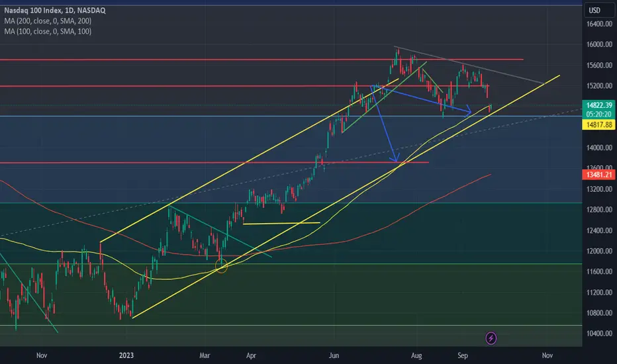Click the 14000.00 price axis label
The width and height of the screenshot is (617, 364).
tap(599, 148)
